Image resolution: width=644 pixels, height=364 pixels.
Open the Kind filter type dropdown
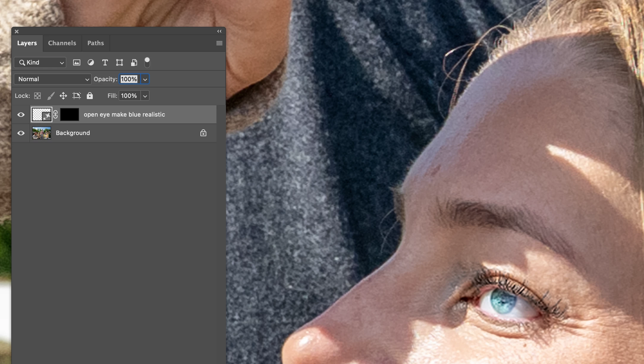pyautogui.click(x=40, y=62)
